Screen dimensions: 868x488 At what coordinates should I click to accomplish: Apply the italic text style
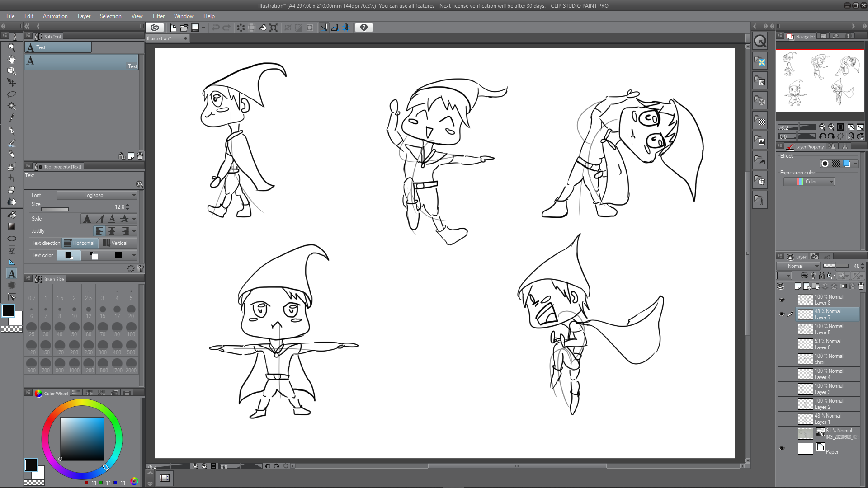click(99, 219)
